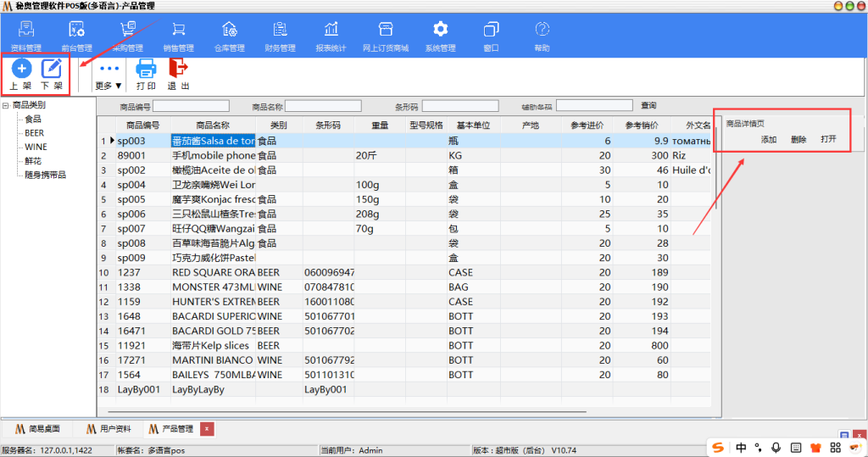Click the 退出 exit icon
868x457 pixels.
(x=178, y=70)
